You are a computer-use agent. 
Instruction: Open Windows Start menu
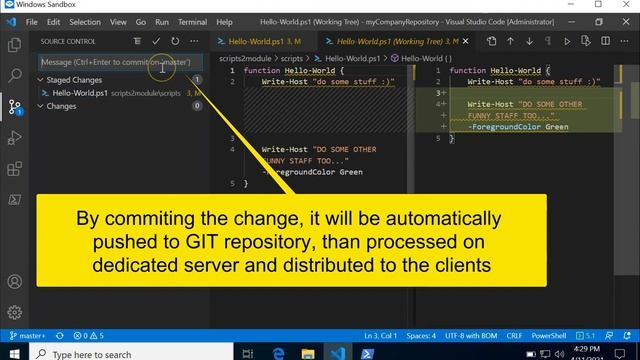pyautogui.click(x=14, y=353)
